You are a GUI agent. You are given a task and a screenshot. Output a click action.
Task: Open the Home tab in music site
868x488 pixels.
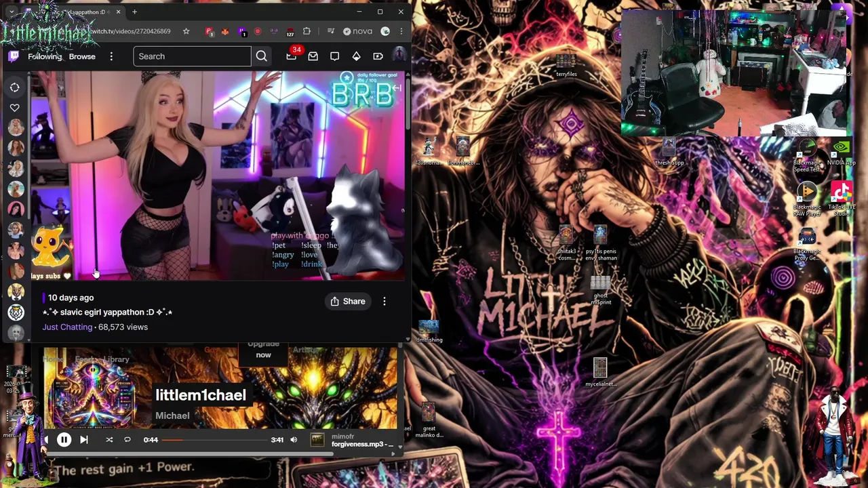tap(54, 359)
